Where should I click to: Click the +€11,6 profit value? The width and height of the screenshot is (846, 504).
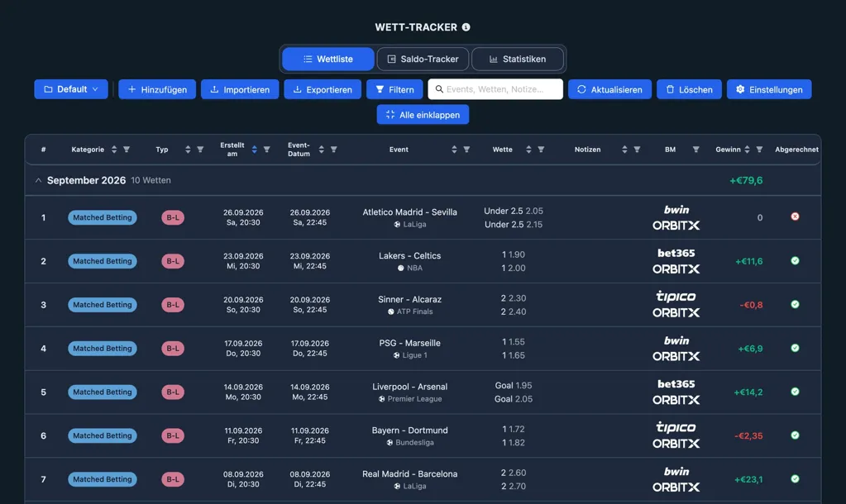749,261
